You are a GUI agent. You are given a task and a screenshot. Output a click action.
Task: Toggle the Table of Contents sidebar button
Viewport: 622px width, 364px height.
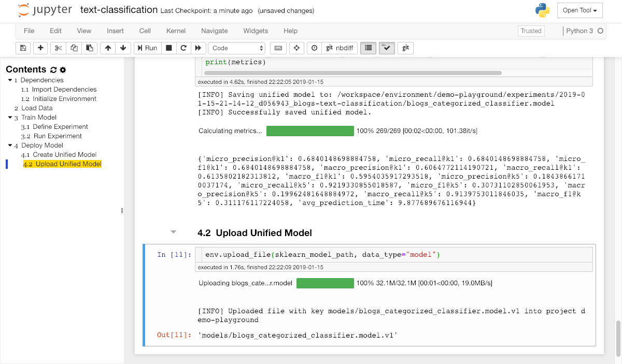point(368,48)
